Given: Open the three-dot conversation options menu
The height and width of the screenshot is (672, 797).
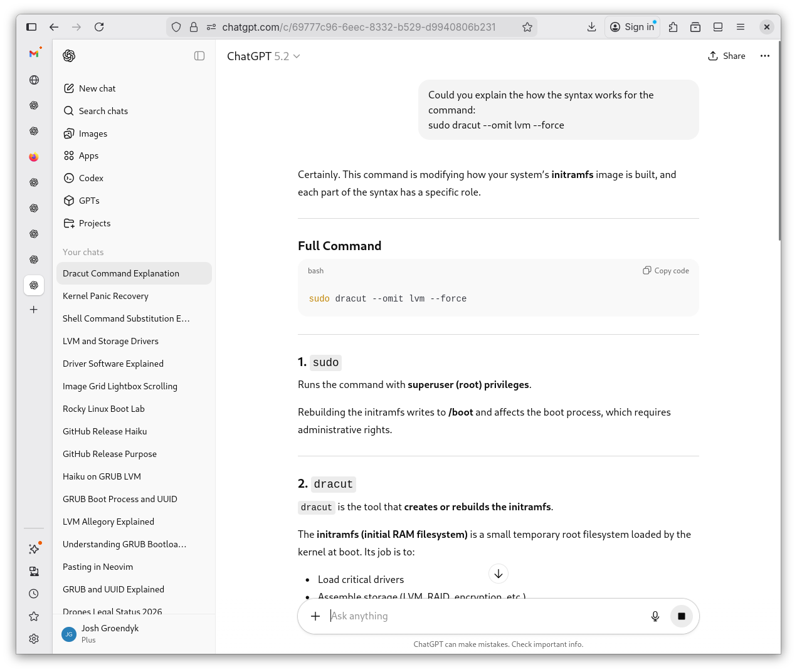Looking at the screenshot, I should (x=764, y=56).
